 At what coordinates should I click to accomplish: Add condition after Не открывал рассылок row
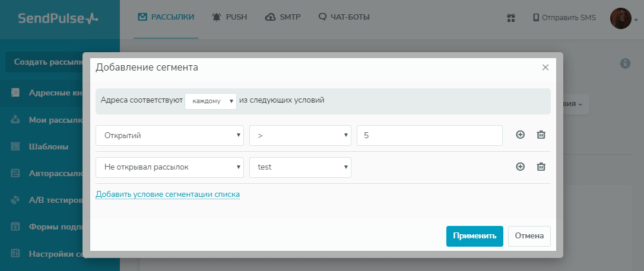click(521, 167)
